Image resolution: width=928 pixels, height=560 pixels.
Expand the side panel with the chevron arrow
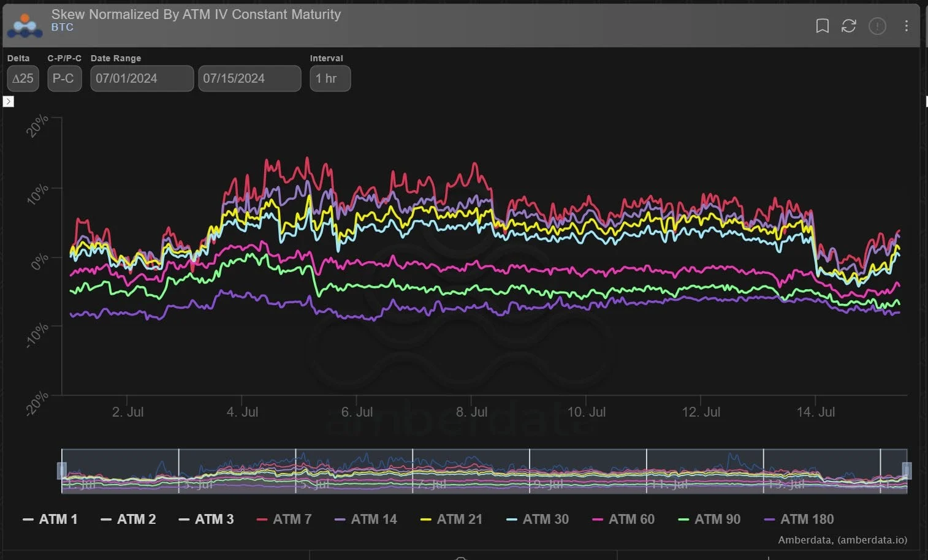tap(9, 101)
